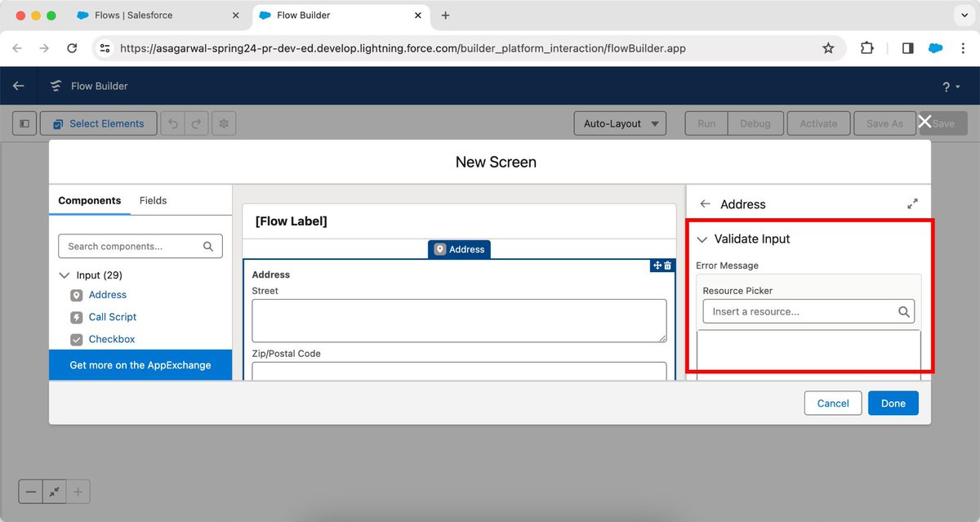Toggle the left toolbox panel icon
980x522 pixels.
click(24, 123)
